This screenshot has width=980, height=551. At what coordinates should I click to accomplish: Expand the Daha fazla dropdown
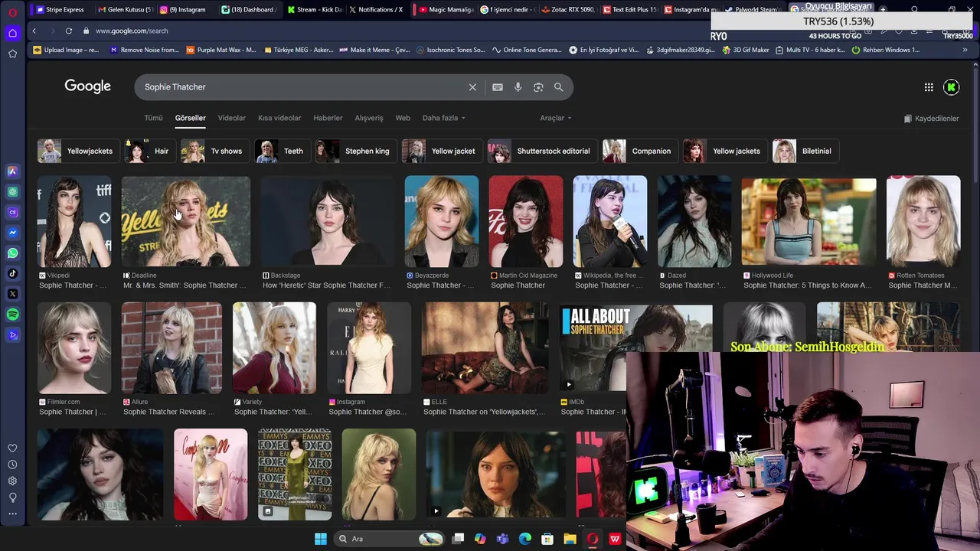444,118
